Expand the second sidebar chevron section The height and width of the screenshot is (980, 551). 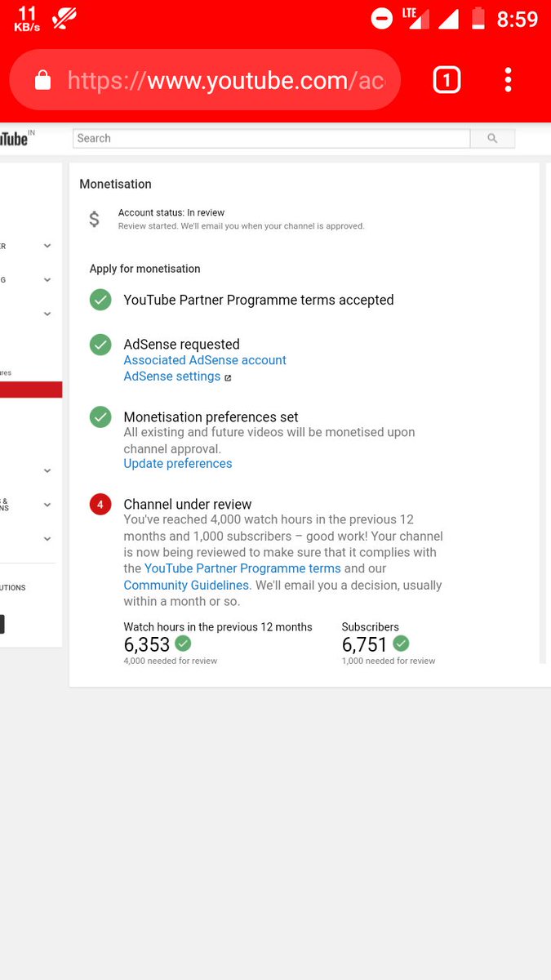(x=47, y=280)
